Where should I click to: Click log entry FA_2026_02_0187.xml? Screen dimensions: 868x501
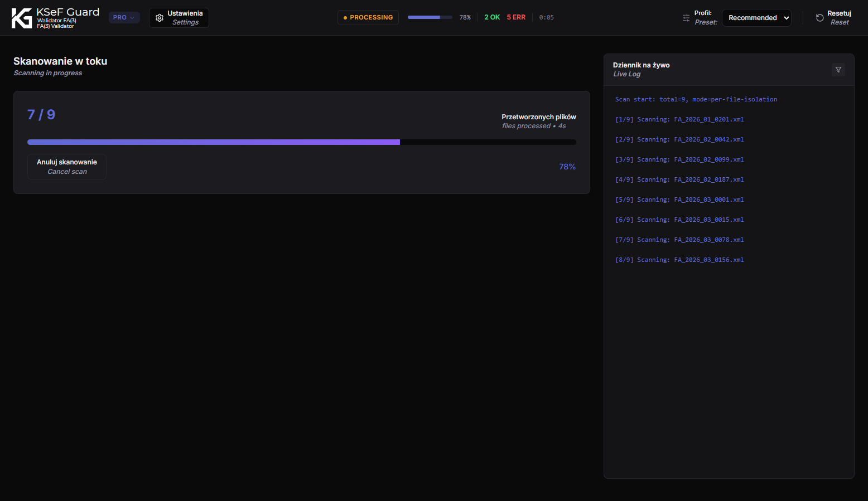coord(679,179)
